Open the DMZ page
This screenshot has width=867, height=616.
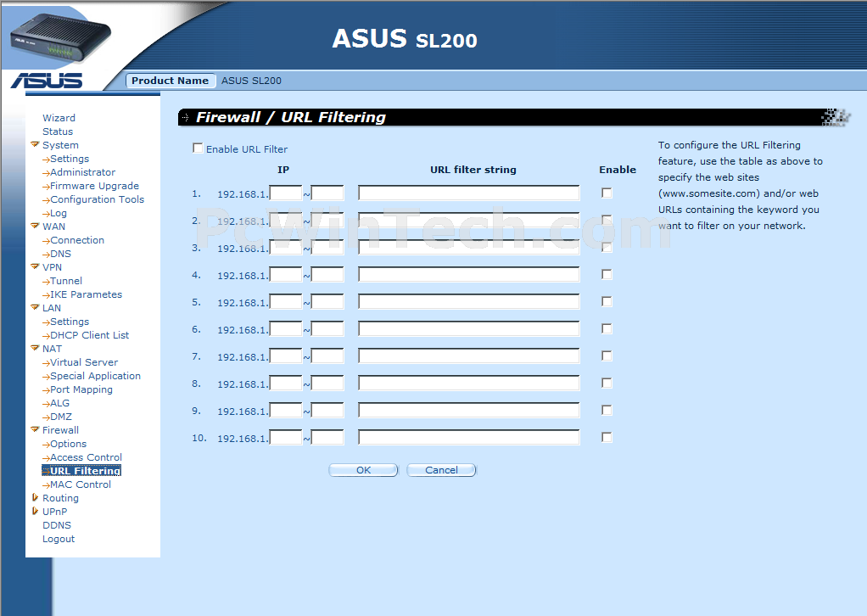pyautogui.click(x=61, y=417)
